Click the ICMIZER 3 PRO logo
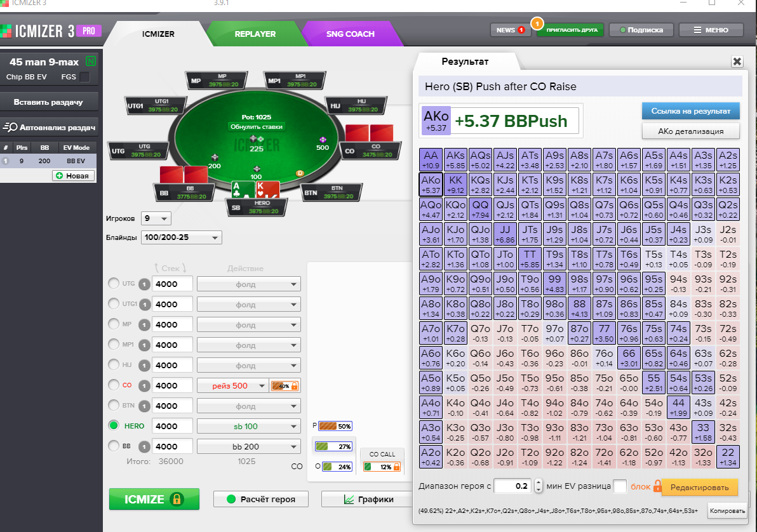Screen dimensions: 757x532 coord(51,31)
